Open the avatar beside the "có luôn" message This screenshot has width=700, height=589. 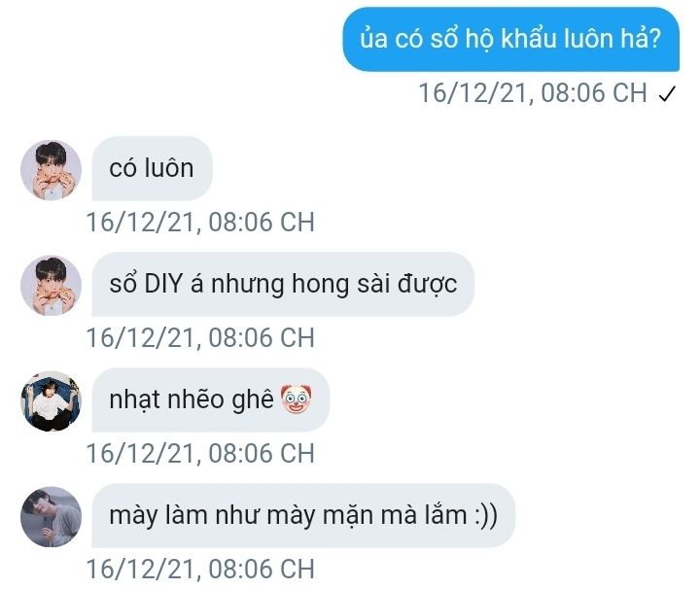[x=51, y=170]
